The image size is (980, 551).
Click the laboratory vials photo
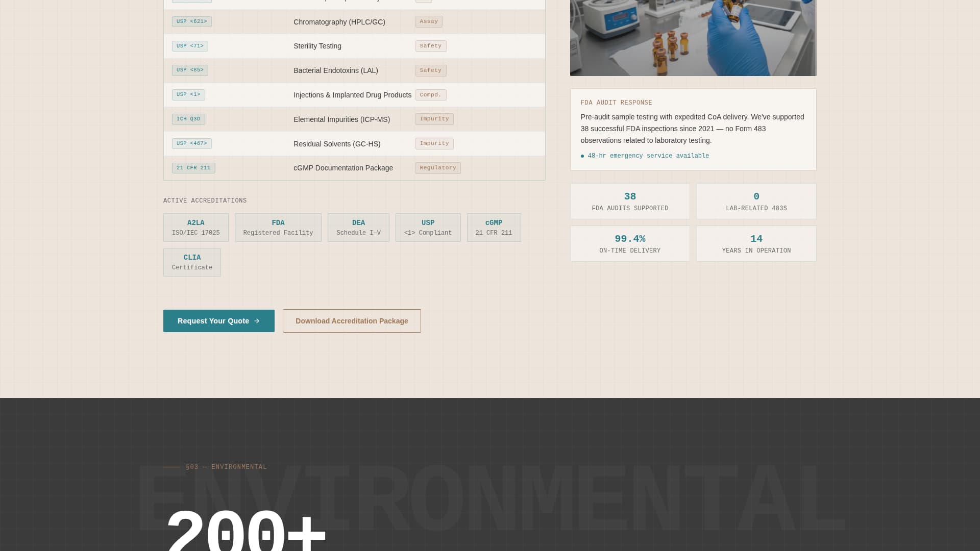[x=693, y=38]
